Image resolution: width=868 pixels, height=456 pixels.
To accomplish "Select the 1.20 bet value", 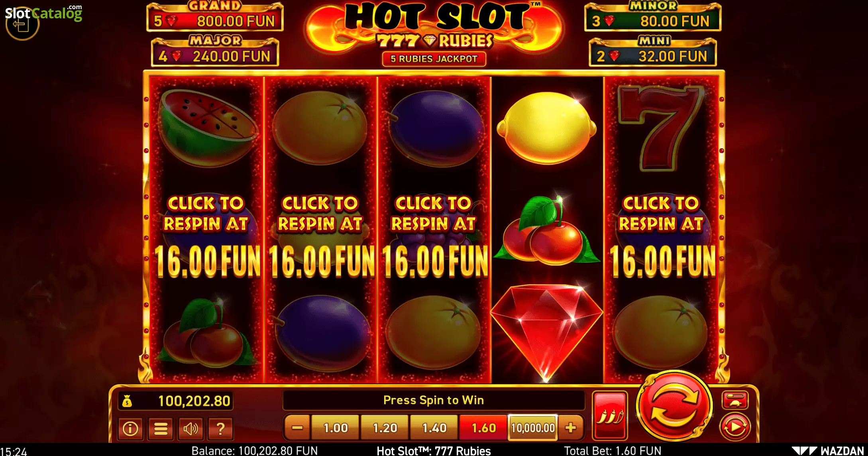I will coord(385,428).
